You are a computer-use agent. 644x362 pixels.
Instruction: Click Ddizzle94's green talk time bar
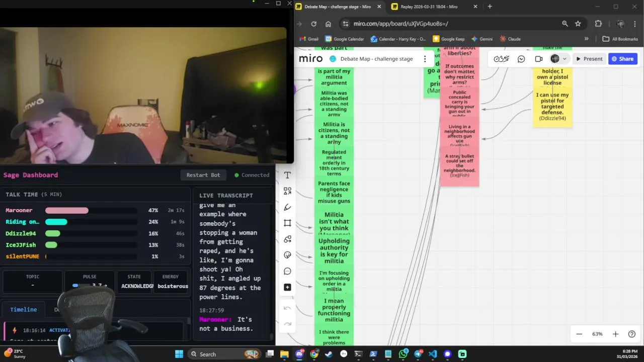click(53, 233)
